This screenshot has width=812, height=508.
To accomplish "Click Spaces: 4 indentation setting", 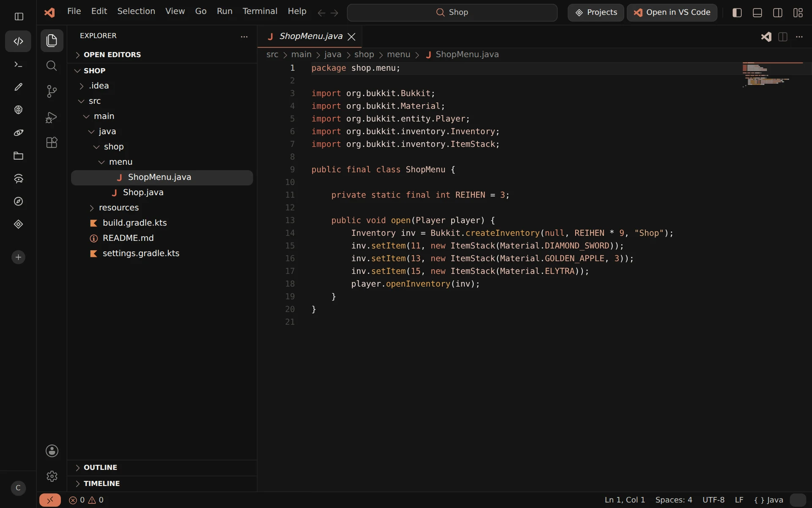I will click(674, 500).
